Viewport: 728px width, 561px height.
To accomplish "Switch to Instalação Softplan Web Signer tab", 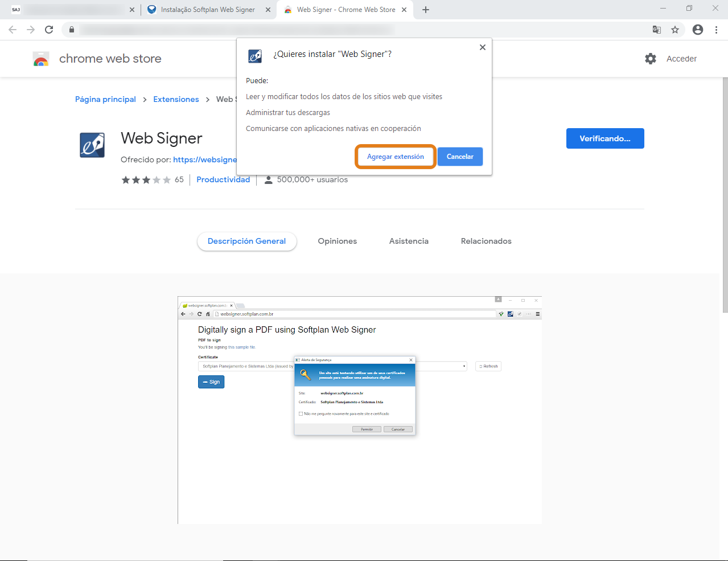I will [x=208, y=10].
